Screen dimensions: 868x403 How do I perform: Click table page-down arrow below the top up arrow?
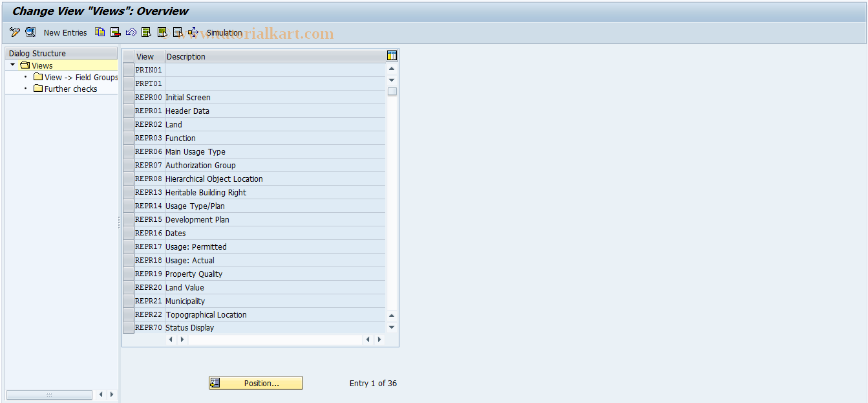pos(392,80)
